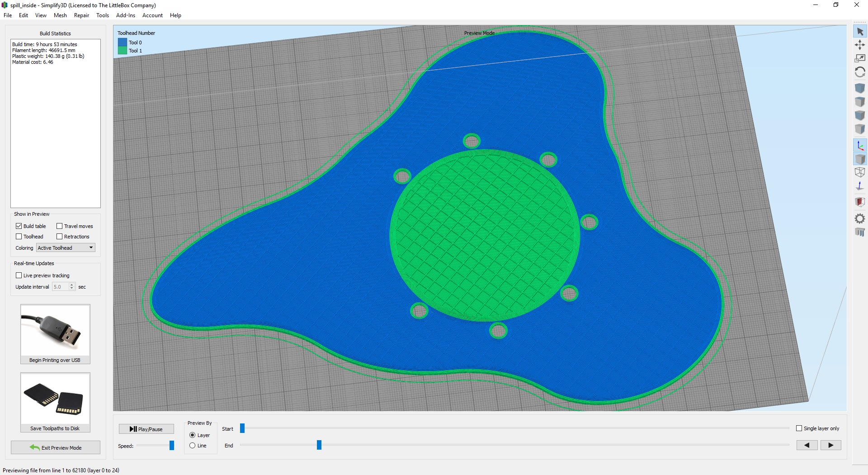Open the Help menu
868x475 pixels.
175,15
